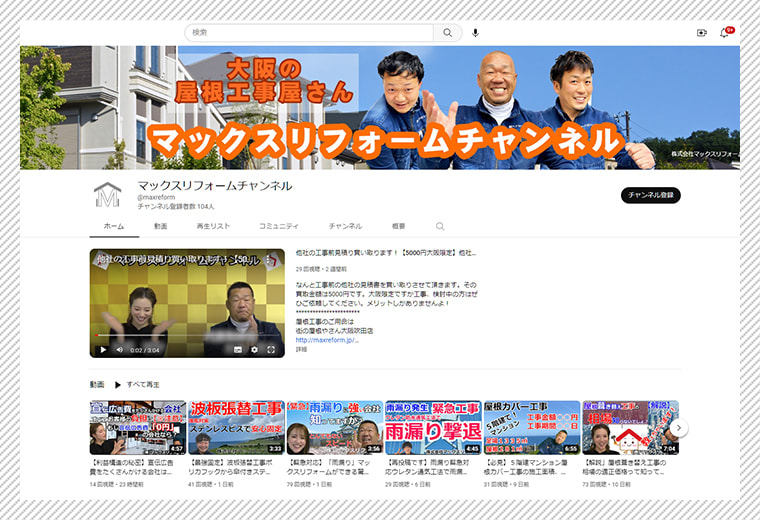Click the channel banner image
Image resolution: width=760 pixels, height=520 pixels.
pyautogui.click(x=380, y=108)
